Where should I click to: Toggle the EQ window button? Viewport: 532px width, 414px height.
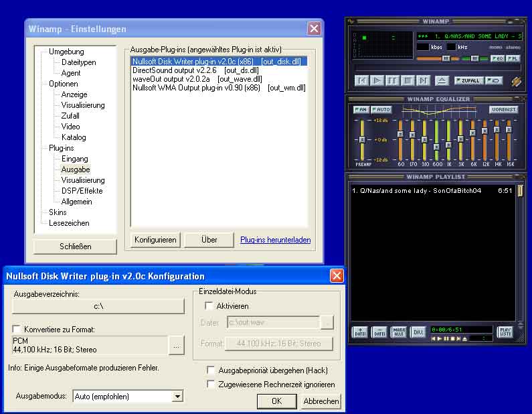(497, 58)
